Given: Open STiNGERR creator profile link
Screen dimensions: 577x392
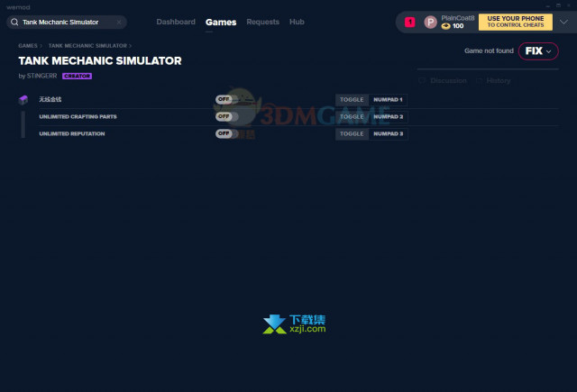Looking at the screenshot, I should pyautogui.click(x=41, y=76).
